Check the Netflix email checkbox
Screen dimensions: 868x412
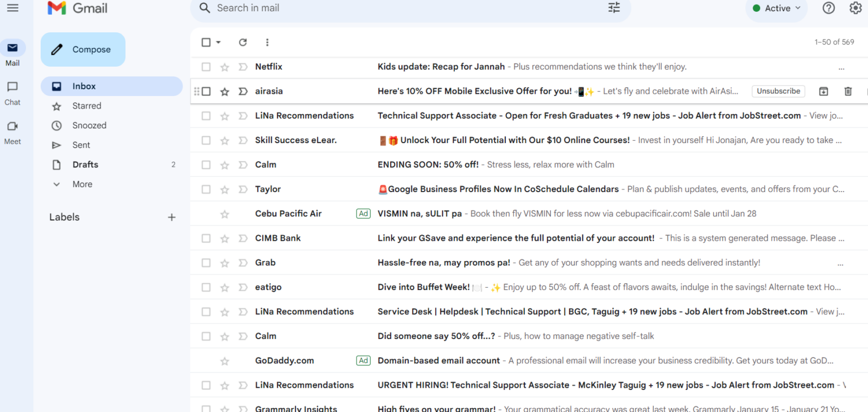206,67
